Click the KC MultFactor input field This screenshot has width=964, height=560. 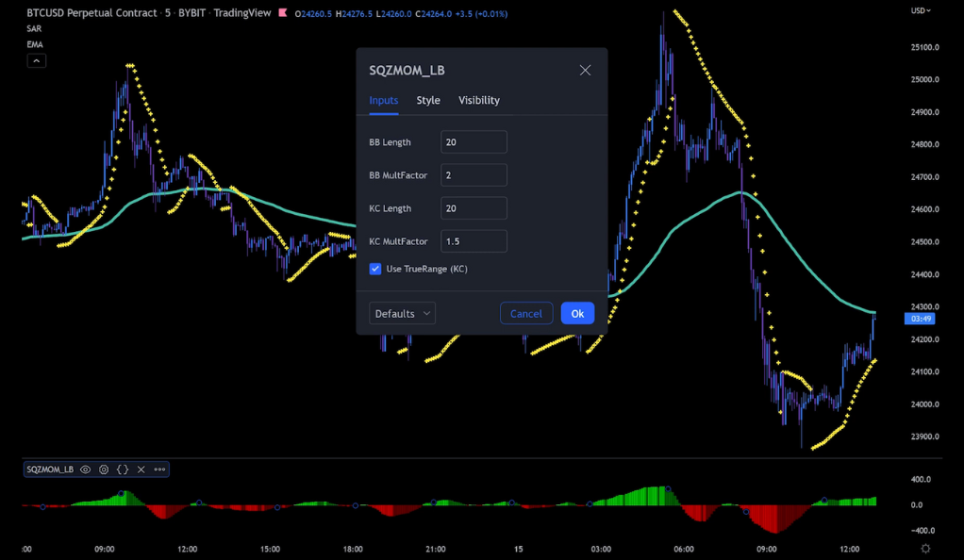click(x=474, y=241)
